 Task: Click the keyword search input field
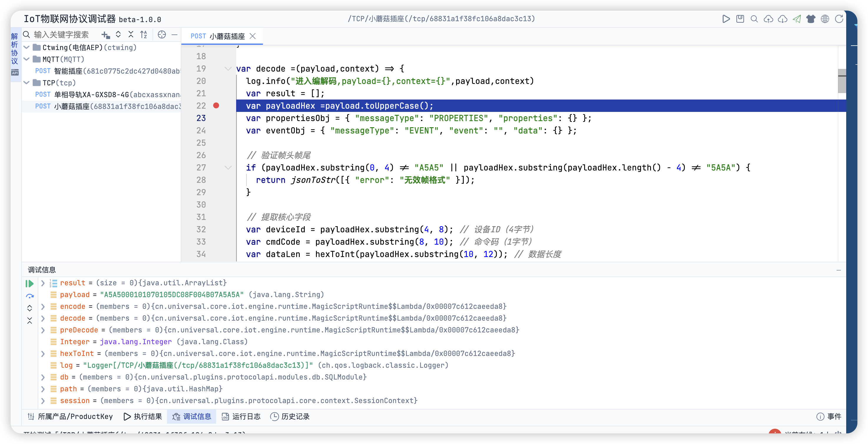pyautogui.click(x=61, y=35)
